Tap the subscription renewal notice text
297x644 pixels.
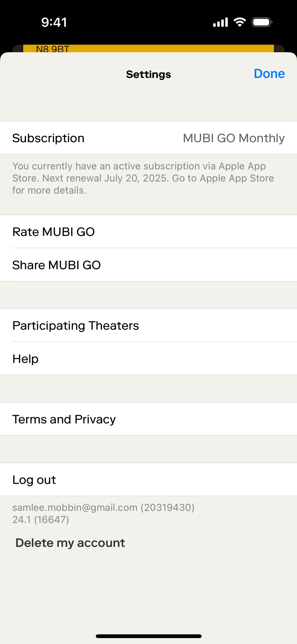[x=143, y=178]
